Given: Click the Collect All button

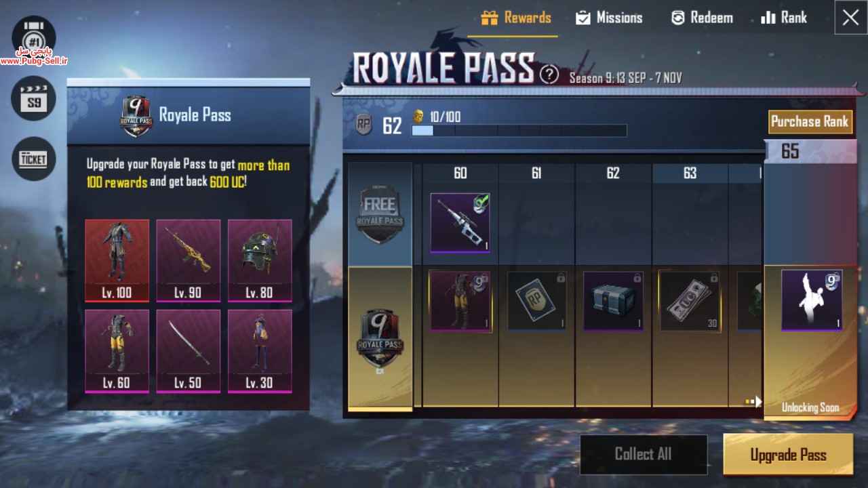Looking at the screenshot, I should (644, 454).
